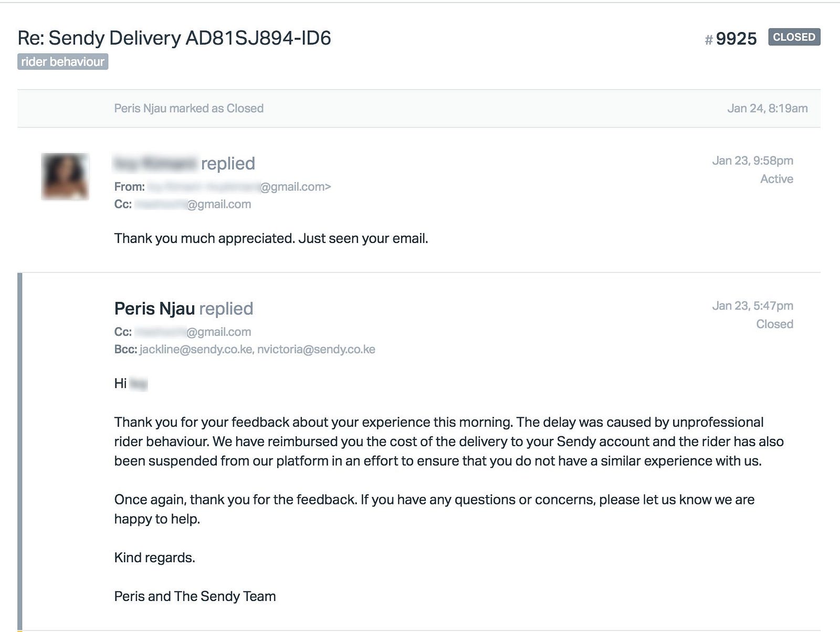Viewport: 840px width, 632px height.
Task: Click the Jan 24, 8:19am timestamp
Action: 767,108
